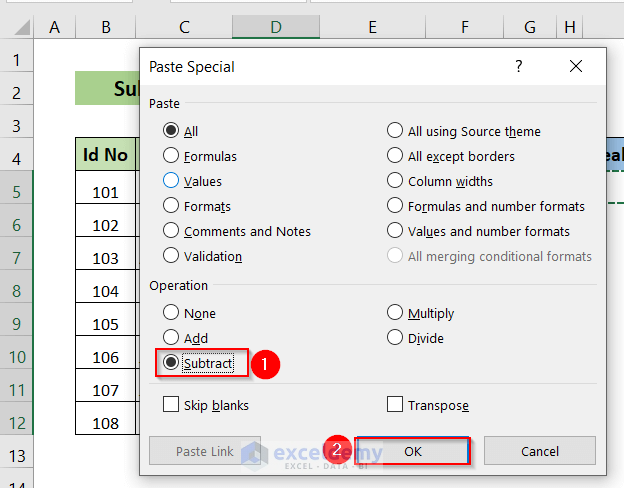Set operation to Divide
The width and height of the screenshot is (624, 488).
point(396,338)
